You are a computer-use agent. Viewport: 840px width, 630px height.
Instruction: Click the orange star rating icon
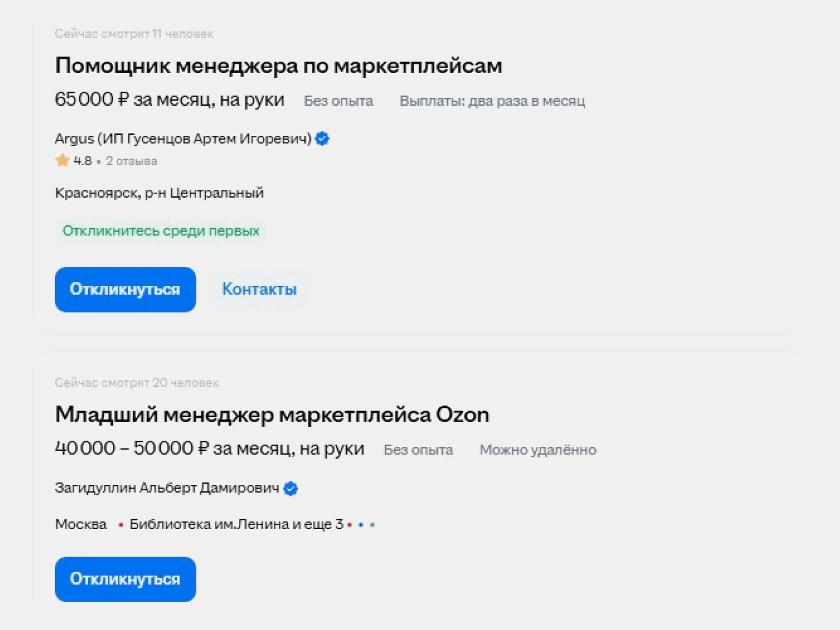coord(62,160)
